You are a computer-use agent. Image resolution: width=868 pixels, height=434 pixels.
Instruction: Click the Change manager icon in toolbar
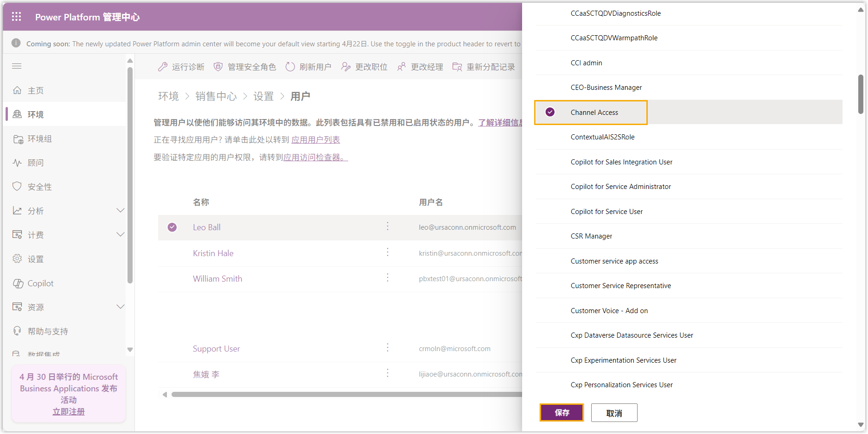click(x=401, y=67)
